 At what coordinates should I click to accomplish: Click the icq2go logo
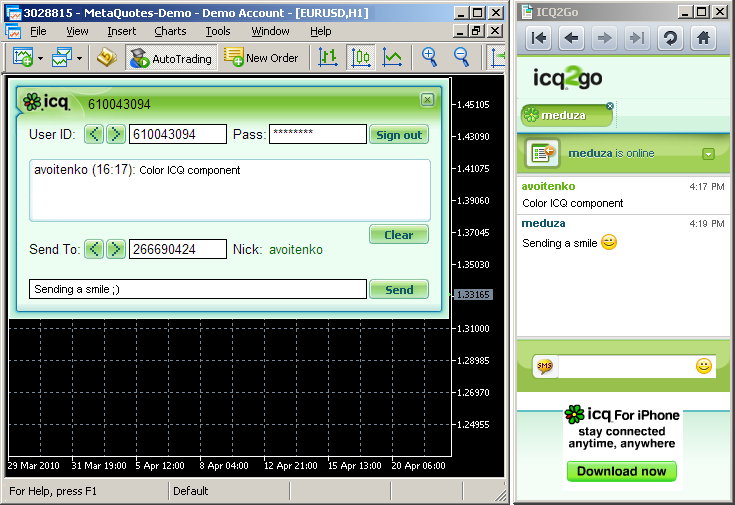coord(567,78)
